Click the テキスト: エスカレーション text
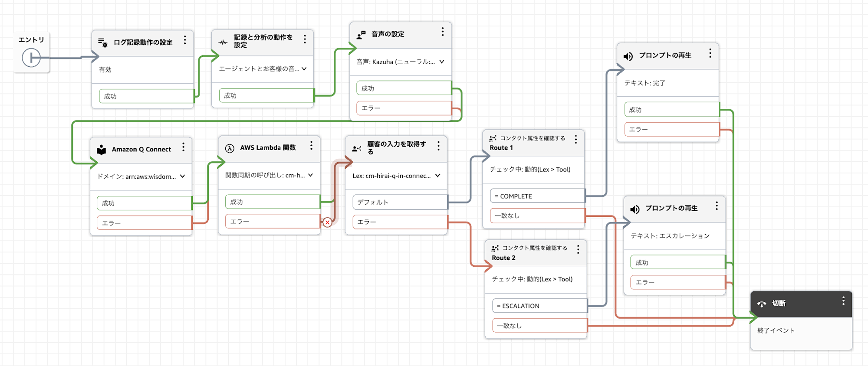Screen dimensions: 868x366 [x=670, y=235]
